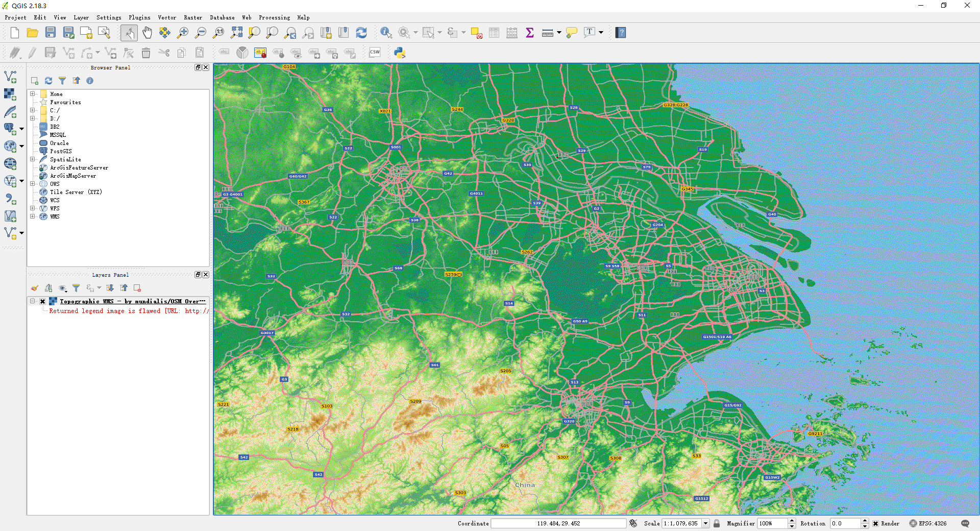Open the Scale dropdown list
Viewport: 980px width, 531px height.
pos(705,523)
